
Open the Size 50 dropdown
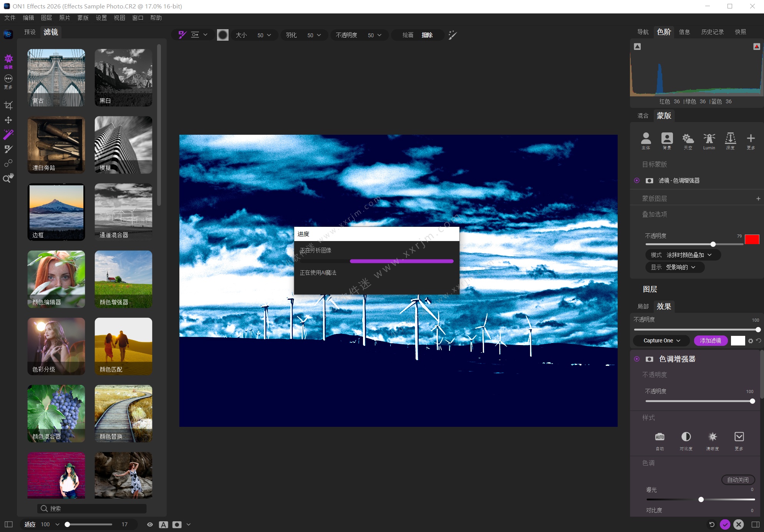tap(264, 35)
